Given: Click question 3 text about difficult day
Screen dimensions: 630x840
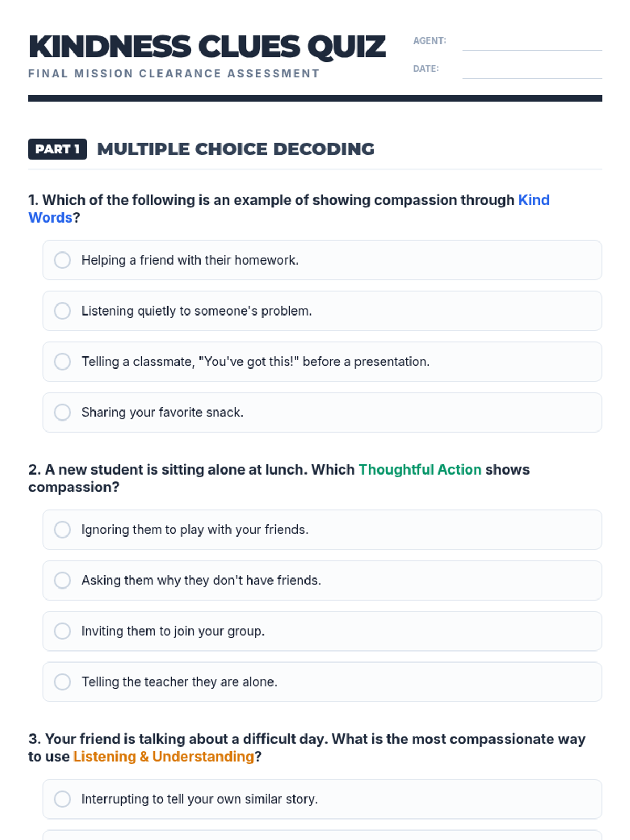Looking at the screenshot, I should coord(307,739).
